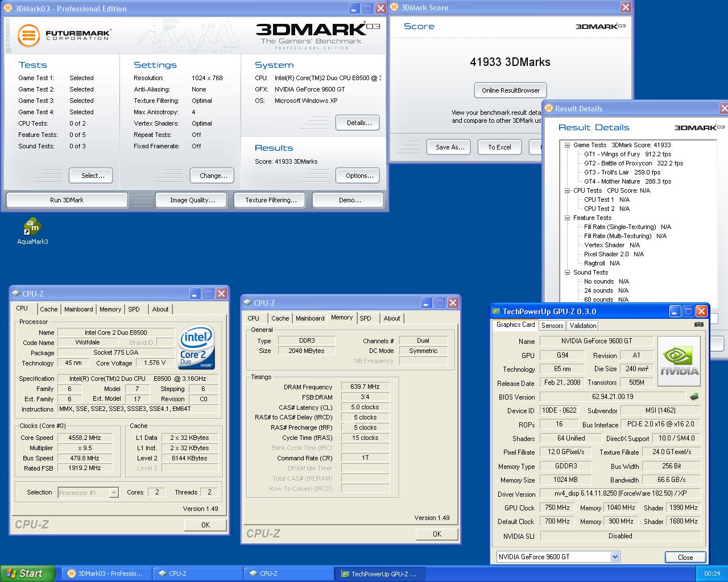This screenshot has height=582, width=728.
Task: Click the Futuremark logo in 3DMark03
Action: 64,35
